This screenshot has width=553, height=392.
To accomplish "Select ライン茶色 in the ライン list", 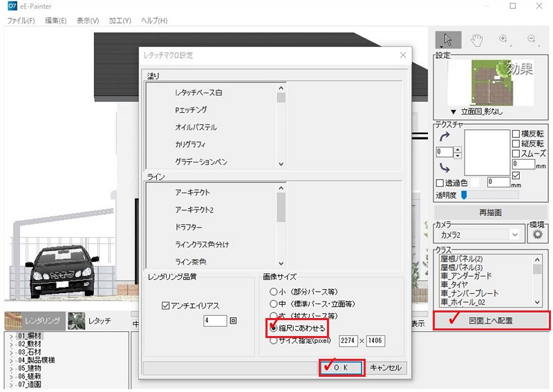I will tap(191, 262).
